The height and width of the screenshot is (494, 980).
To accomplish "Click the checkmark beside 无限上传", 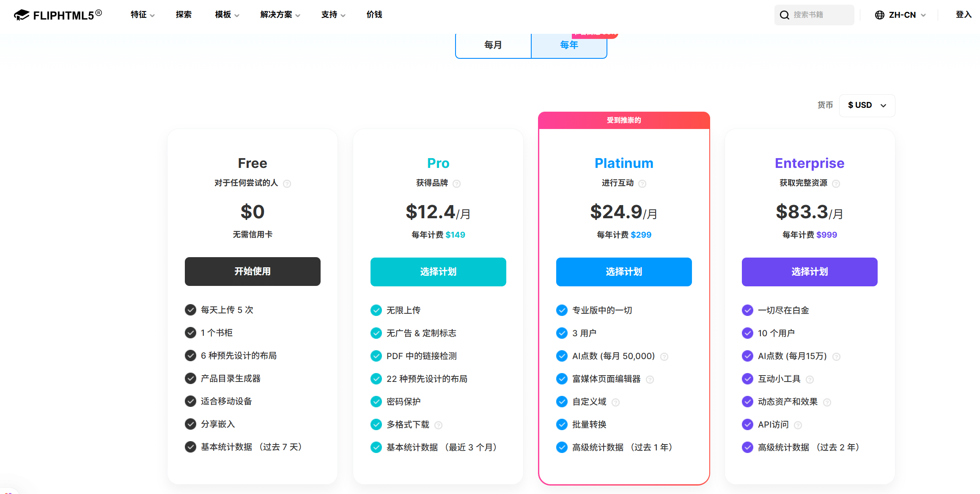I will 376,310.
